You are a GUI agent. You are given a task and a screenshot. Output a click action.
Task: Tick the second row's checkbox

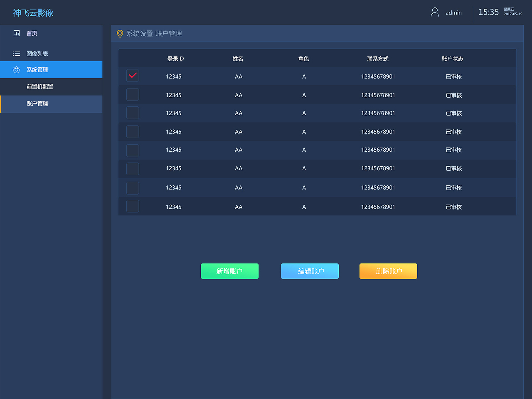pos(133,94)
